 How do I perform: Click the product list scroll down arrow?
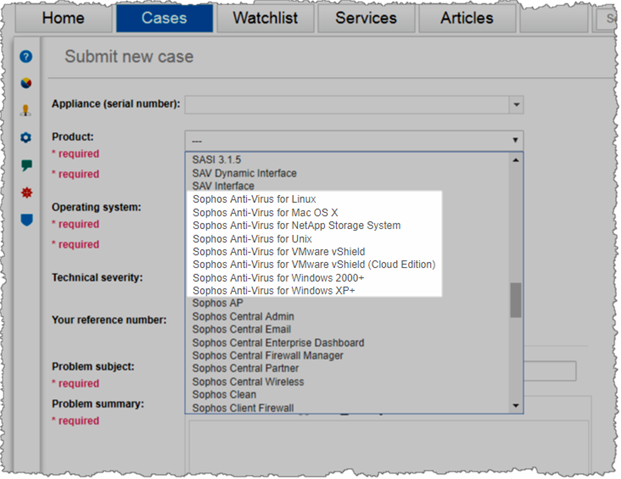(516, 405)
